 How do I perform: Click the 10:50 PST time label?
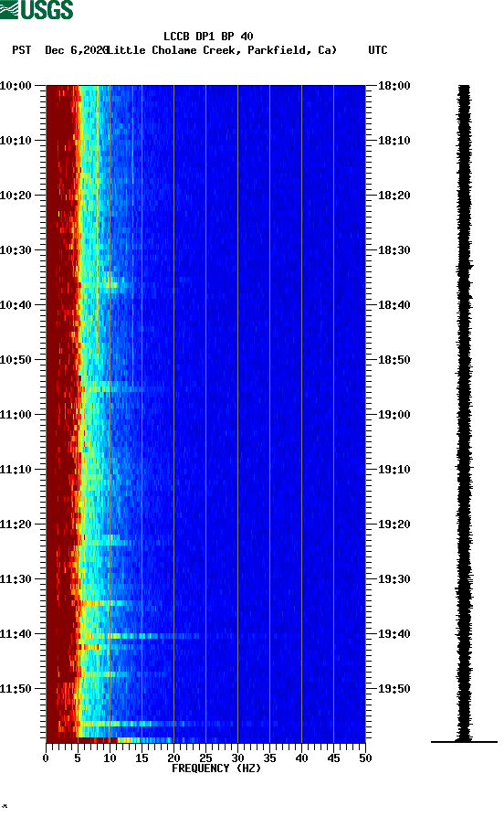[x=16, y=360]
